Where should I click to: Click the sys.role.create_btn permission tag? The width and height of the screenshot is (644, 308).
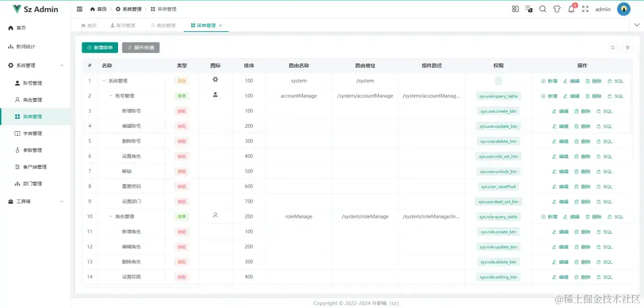[x=499, y=232]
